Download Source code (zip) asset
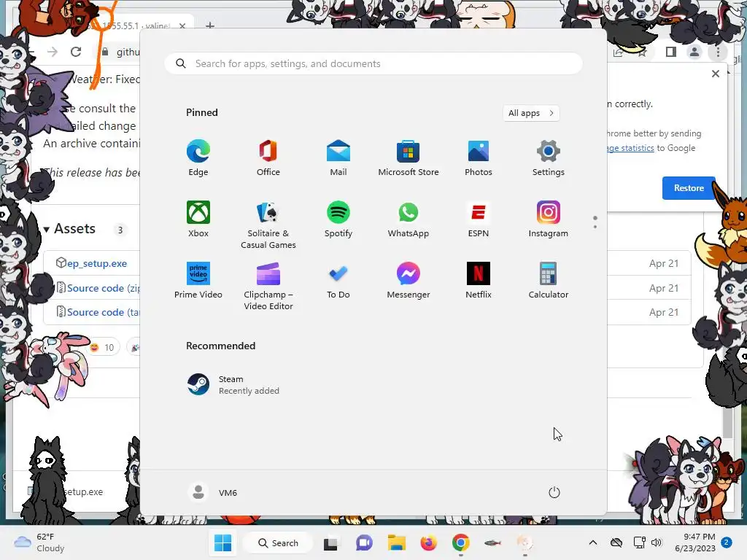 coord(103,288)
